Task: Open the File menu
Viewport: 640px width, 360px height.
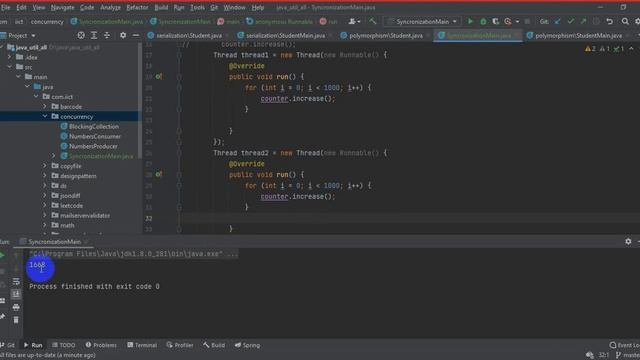Action: pyautogui.click(x=6, y=7)
